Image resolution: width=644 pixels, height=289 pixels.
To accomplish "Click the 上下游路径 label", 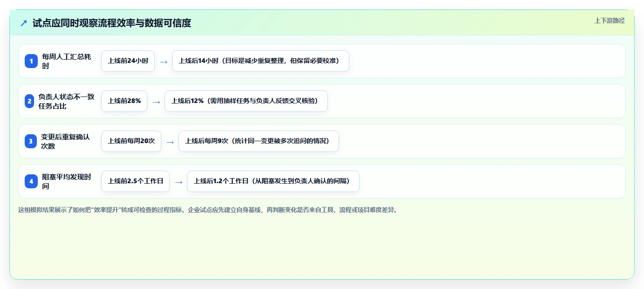I will [609, 21].
